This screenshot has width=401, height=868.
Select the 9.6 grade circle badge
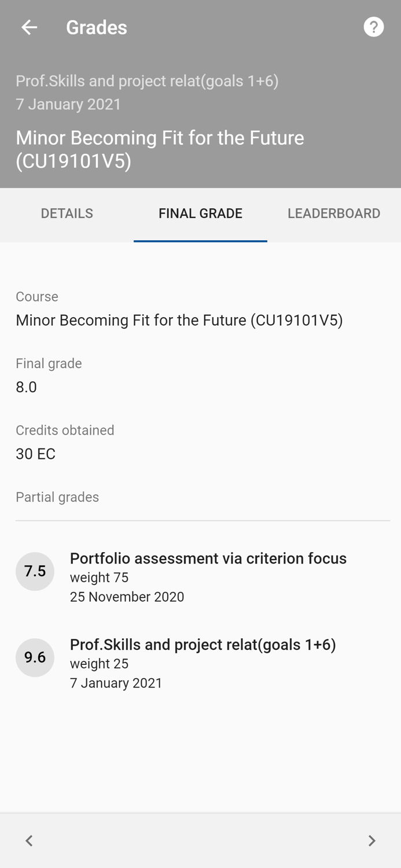click(35, 657)
